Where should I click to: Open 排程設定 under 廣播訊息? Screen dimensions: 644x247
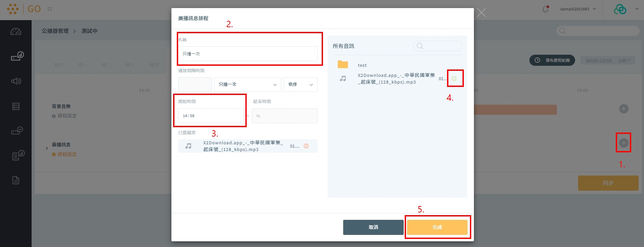[x=67, y=154]
